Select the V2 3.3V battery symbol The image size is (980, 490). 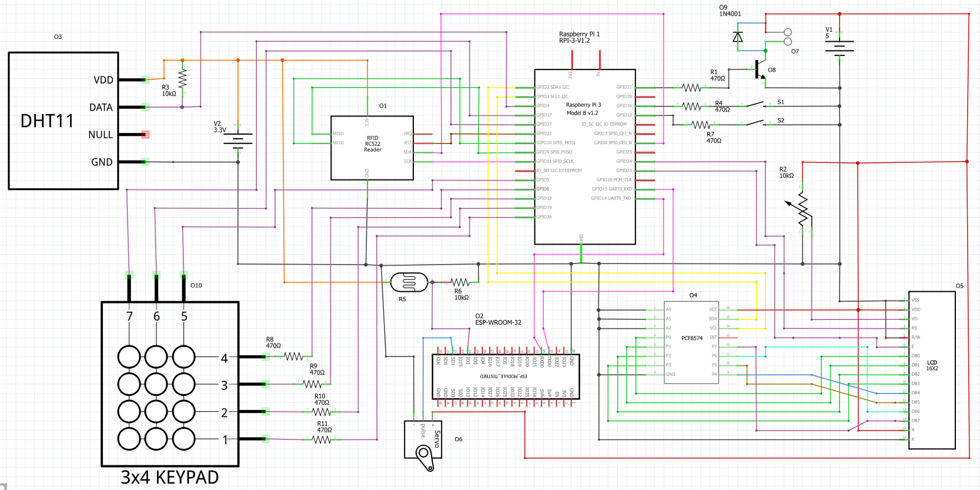coord(238,139)
